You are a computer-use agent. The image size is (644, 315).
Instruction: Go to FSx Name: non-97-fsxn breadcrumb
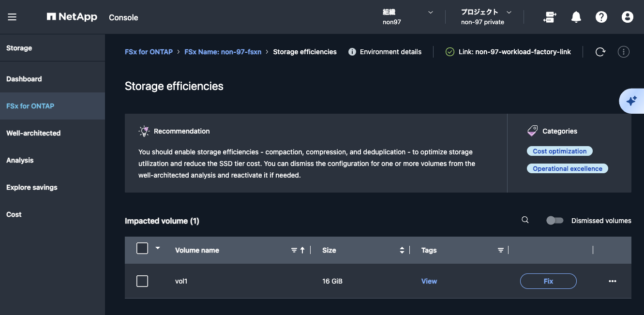pyautogui.click(x=223, y=52)
